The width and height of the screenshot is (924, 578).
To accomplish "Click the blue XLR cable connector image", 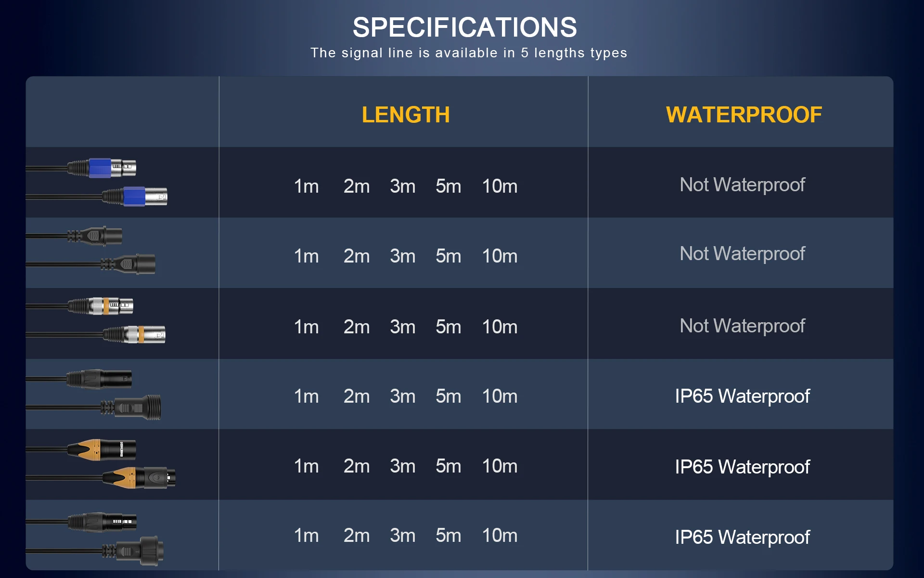I will pos(97,182).
